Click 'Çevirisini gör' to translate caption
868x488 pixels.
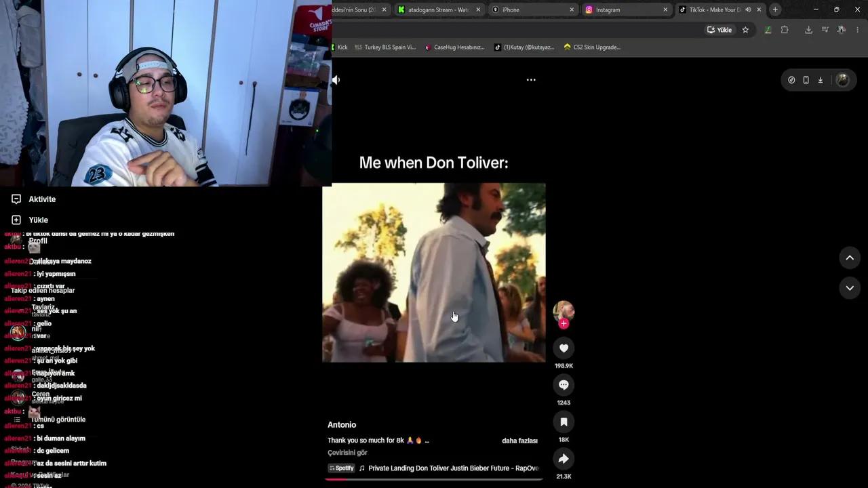coord(347,453)
